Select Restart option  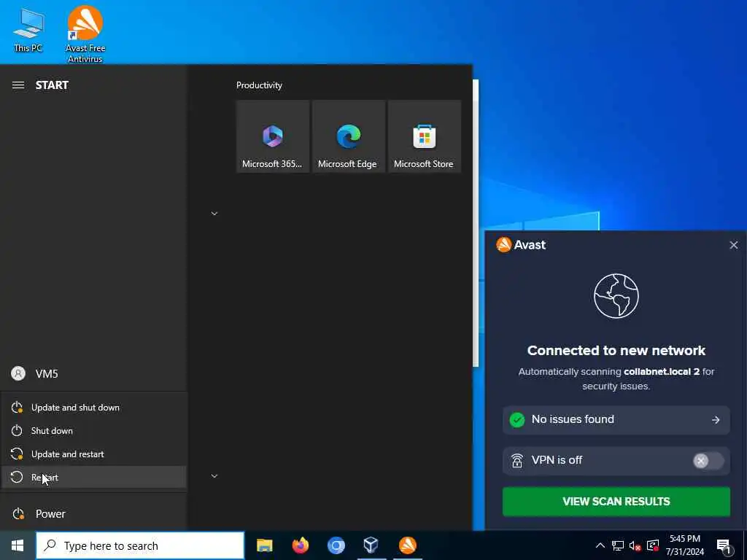93,477
